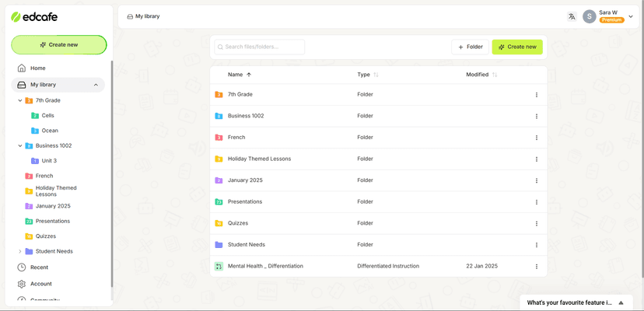Image resolution: width=644 pixels, height=311 pixels.
Task: Click the purple January 2025 folder icon in table
Action: [x=219, y=180]
